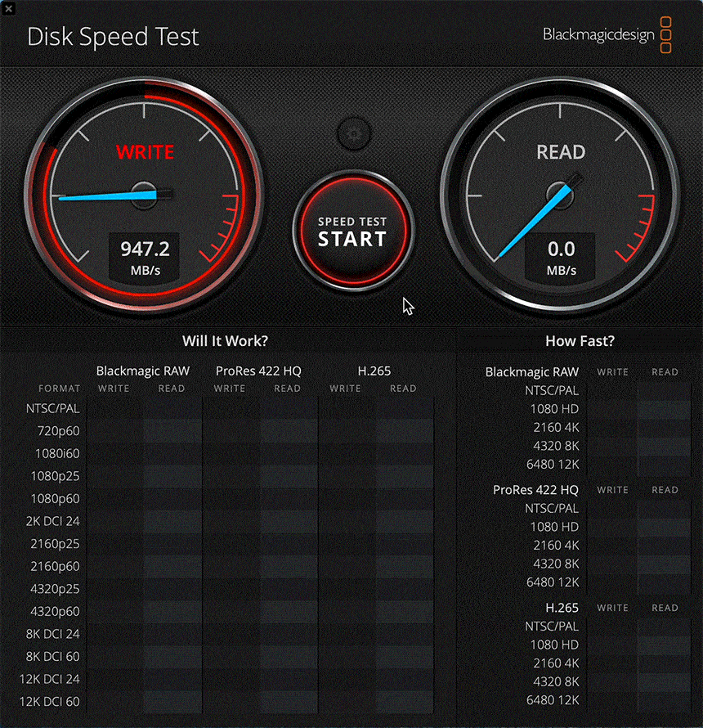Click the READ speed gauge dial
The height and width of the screenshot is (728, 703).
coord(560,195)
